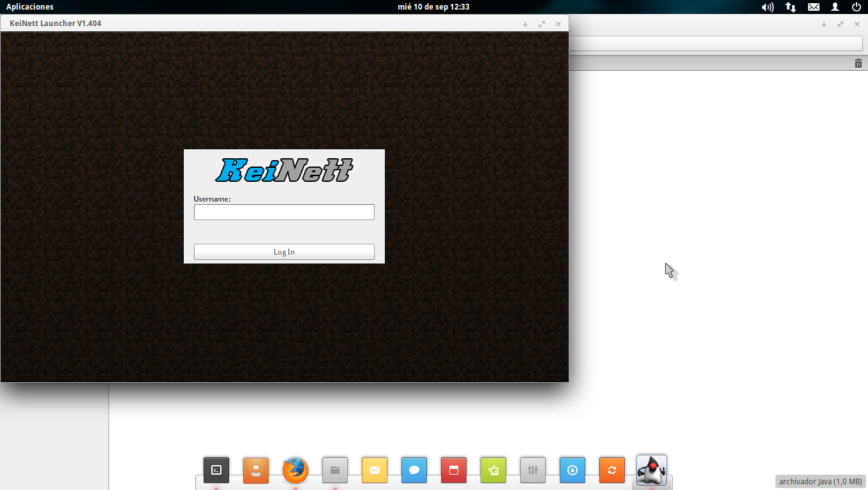868x490 pixels.
Task: Open the Terminal from the dock
Action: click(x=216, y=470)
